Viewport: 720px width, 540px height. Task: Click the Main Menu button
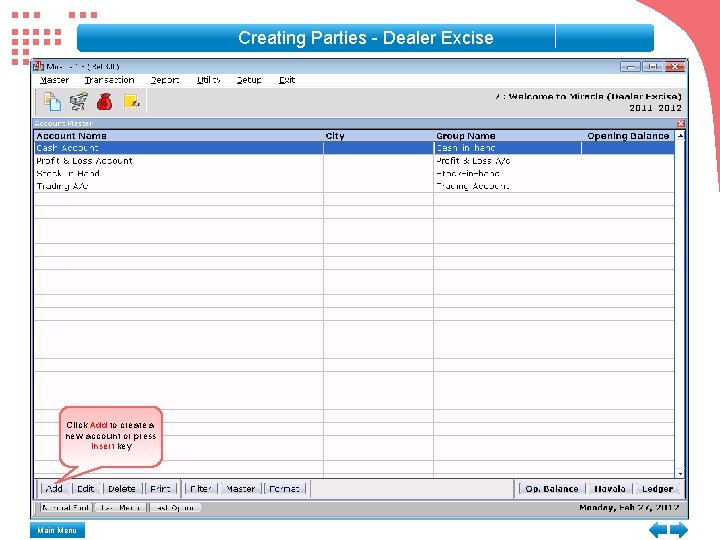(57, 530)
